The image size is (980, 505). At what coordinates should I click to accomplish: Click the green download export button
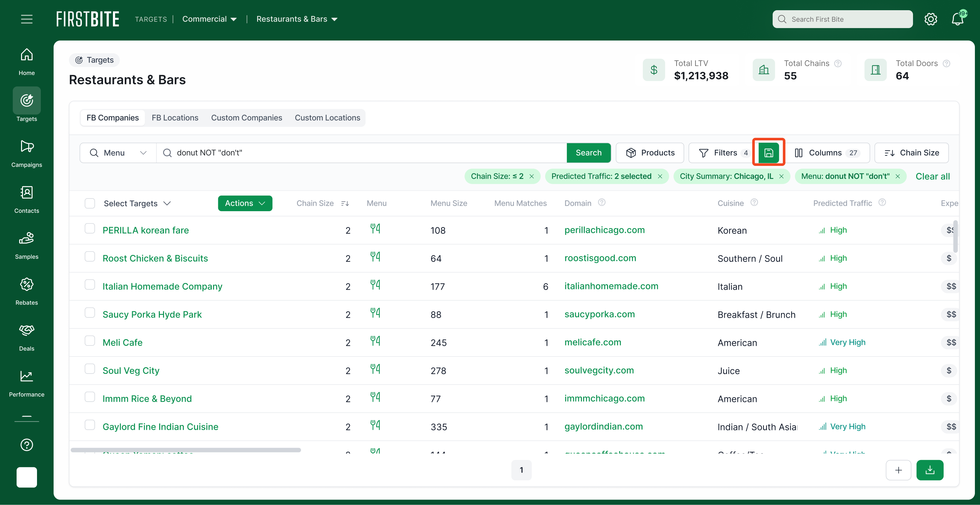[x=929, y=470]
